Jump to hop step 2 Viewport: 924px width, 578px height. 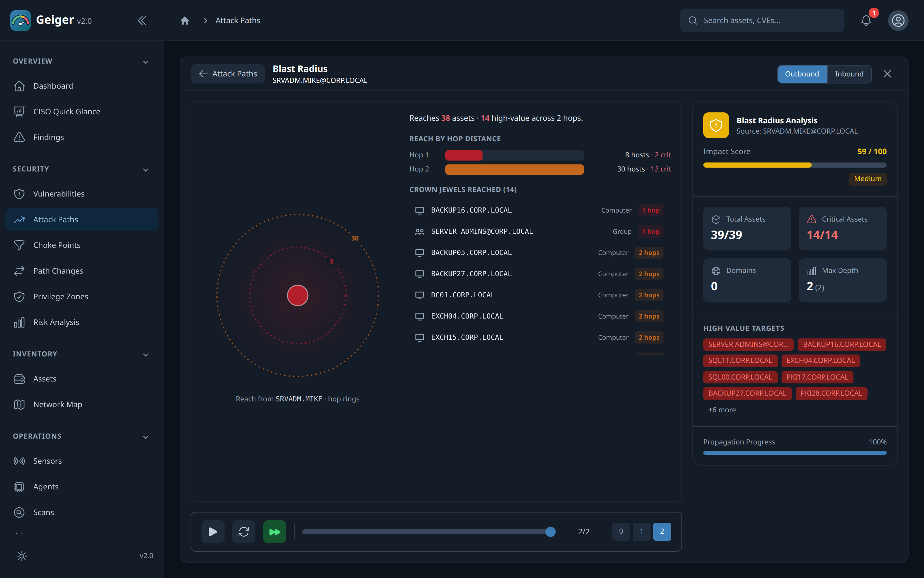click(x=662, y=531)
